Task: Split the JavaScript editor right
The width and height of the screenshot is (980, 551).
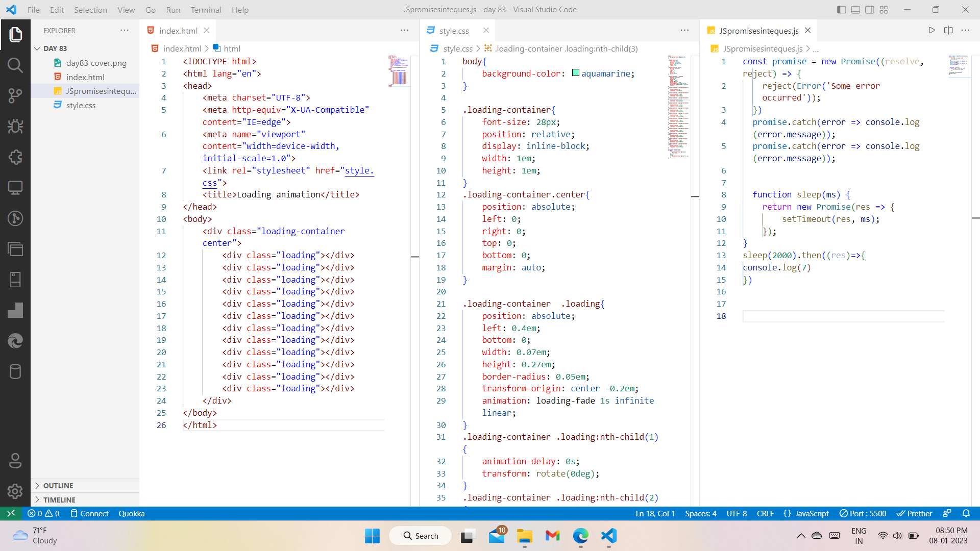Action: 948,31
